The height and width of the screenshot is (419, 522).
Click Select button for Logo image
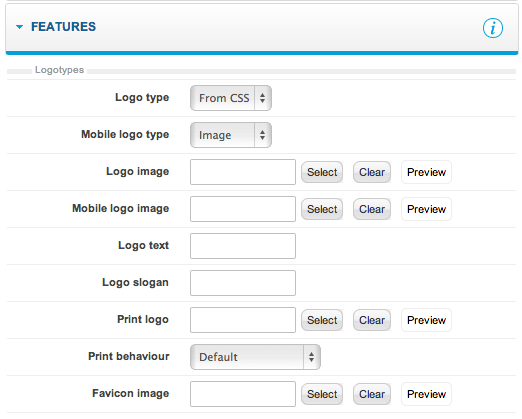[322, 172]
